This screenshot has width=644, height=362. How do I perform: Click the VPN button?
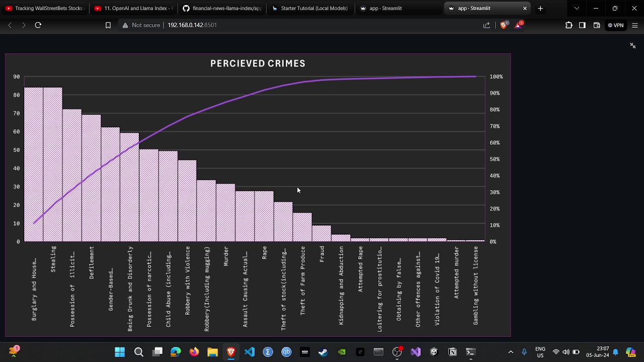(x=615, y=25)
